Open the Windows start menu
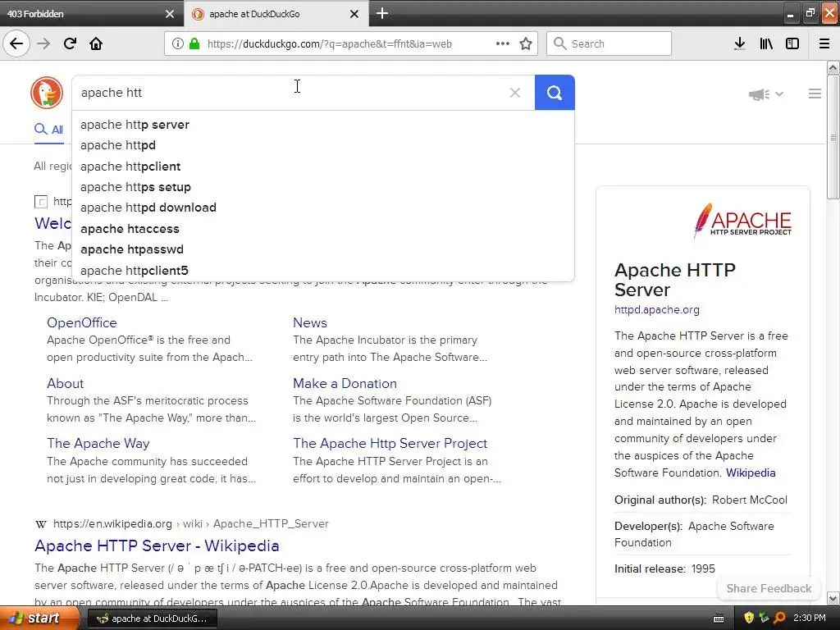The width and height of the screenshot is (840, 630). click(x=39, y=618)
